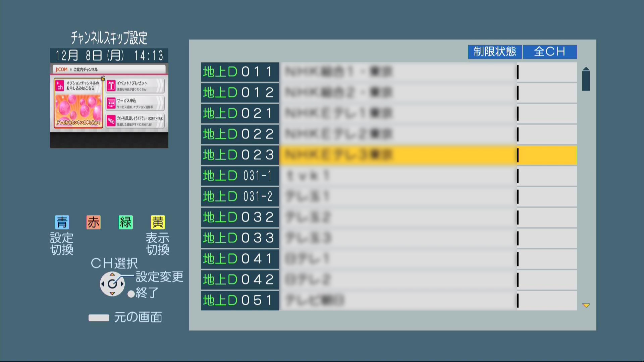Toggle skip status cell for 地上D 011
644x362 pixels.
pos(547,72)
